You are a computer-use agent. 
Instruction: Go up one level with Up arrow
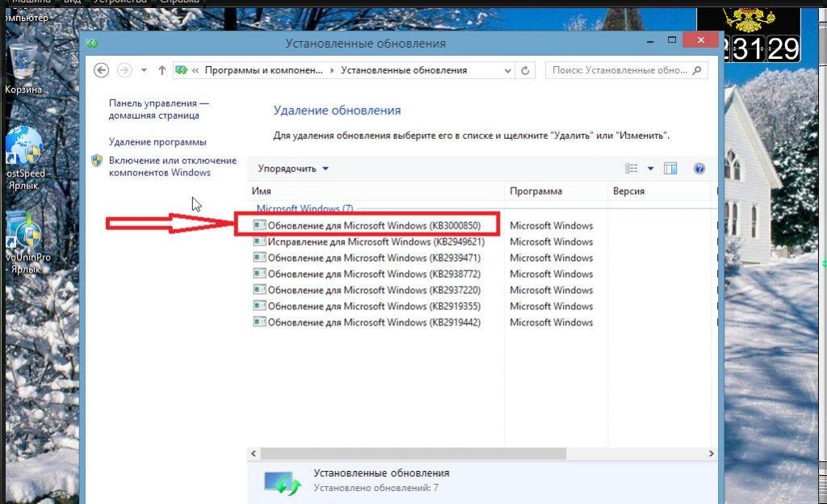click(162, 70)
